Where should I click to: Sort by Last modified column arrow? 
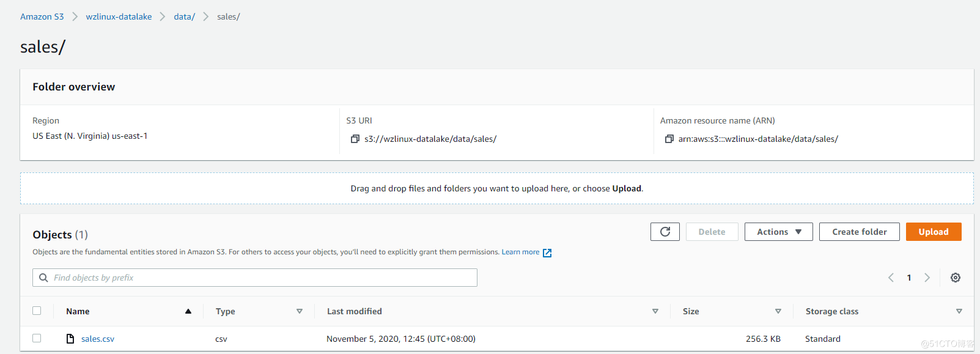[655, 311]
